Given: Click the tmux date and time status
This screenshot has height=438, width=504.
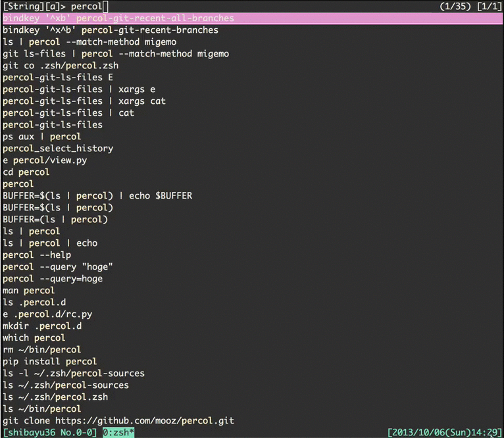Looking at the screenshot, I should point(445,433).
